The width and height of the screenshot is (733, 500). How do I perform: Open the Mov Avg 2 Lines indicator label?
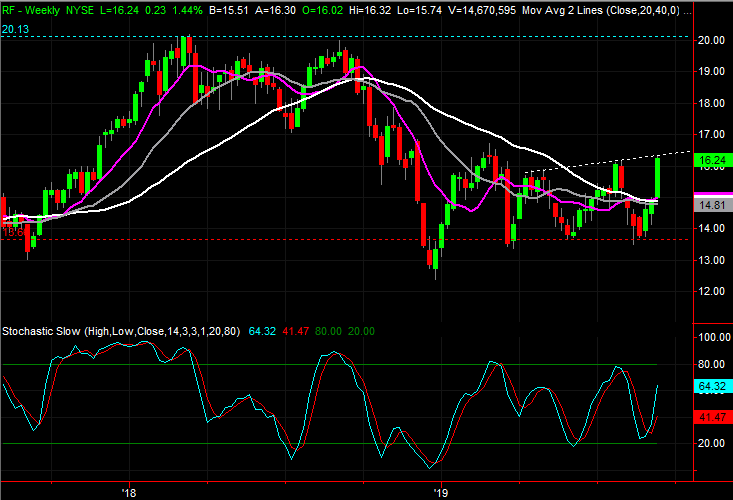click(x=601, y=10)
